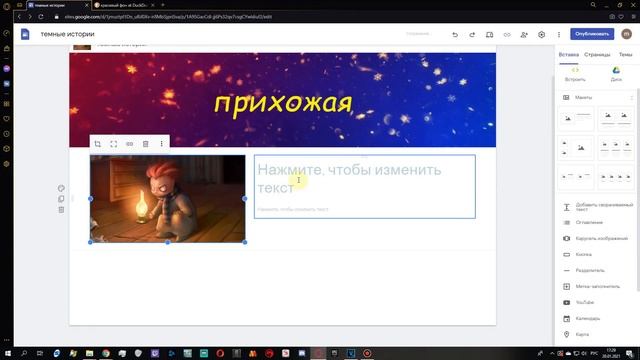The image size is (640, 360).
Task: Click the duplicate section icon
Action: coord(61,199)
